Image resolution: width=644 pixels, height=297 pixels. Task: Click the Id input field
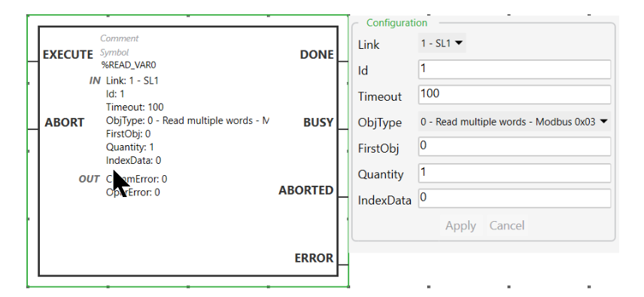point(514,69)
